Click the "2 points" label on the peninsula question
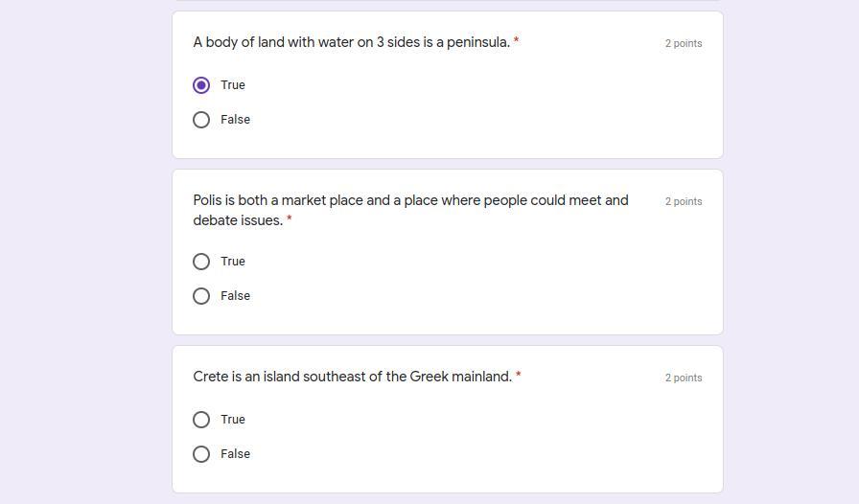Screen dimensions: 859x504 [x=684, y=43]
